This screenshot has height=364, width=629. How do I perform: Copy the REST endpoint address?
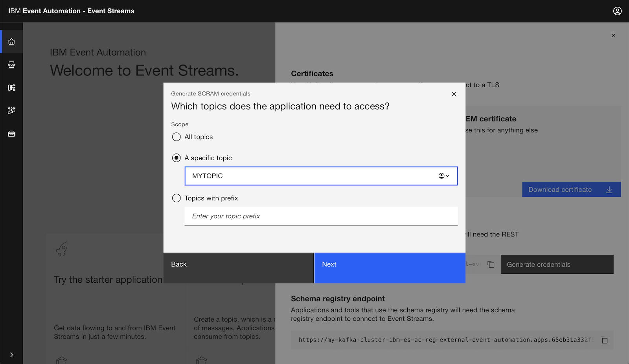(491, 264)
